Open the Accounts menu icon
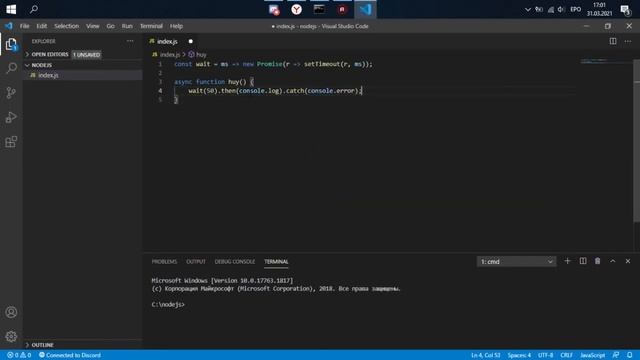The height and width of the screenshot is (360, 640). click(11, 312)
